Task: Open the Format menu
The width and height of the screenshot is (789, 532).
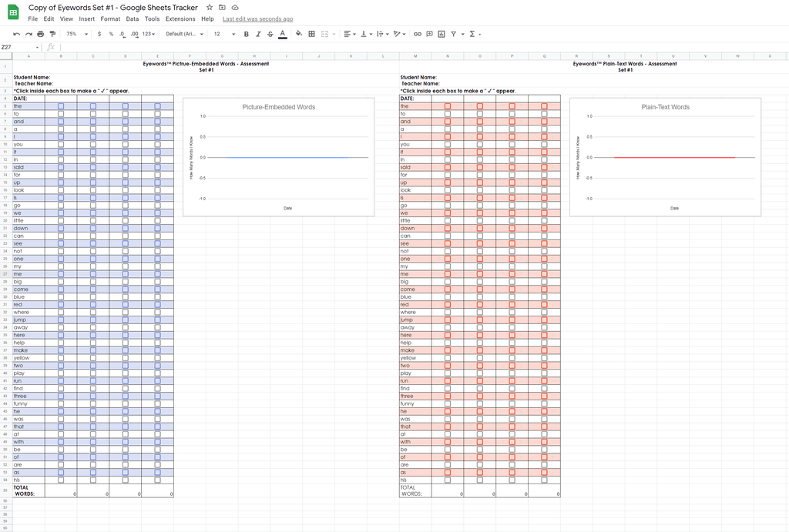Action: click(x=110, y=19)
